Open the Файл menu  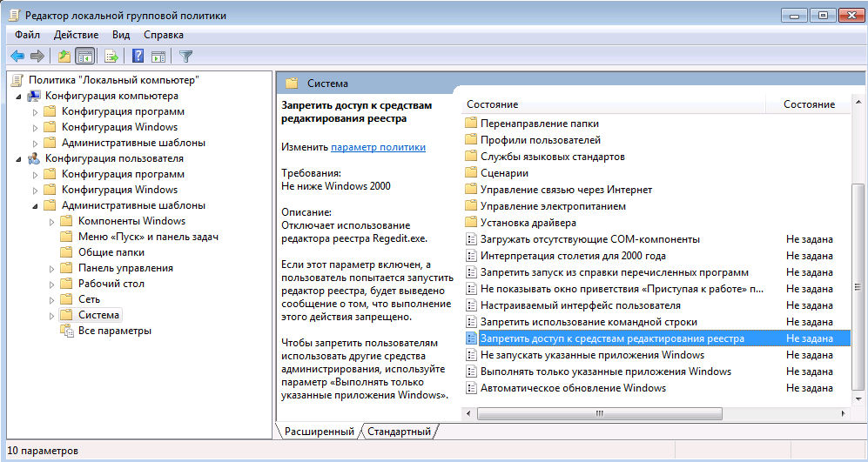pyautogui.click(x=27, y=35)
